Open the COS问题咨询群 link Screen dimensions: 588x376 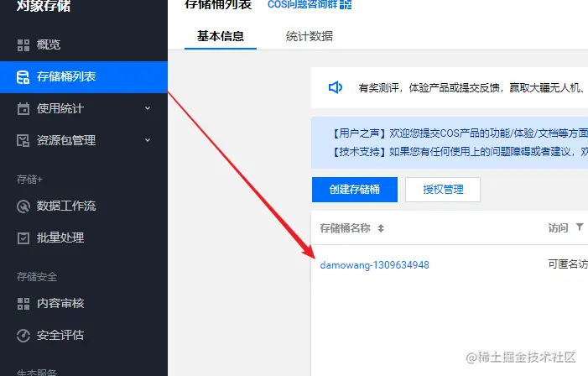(302, 4)
